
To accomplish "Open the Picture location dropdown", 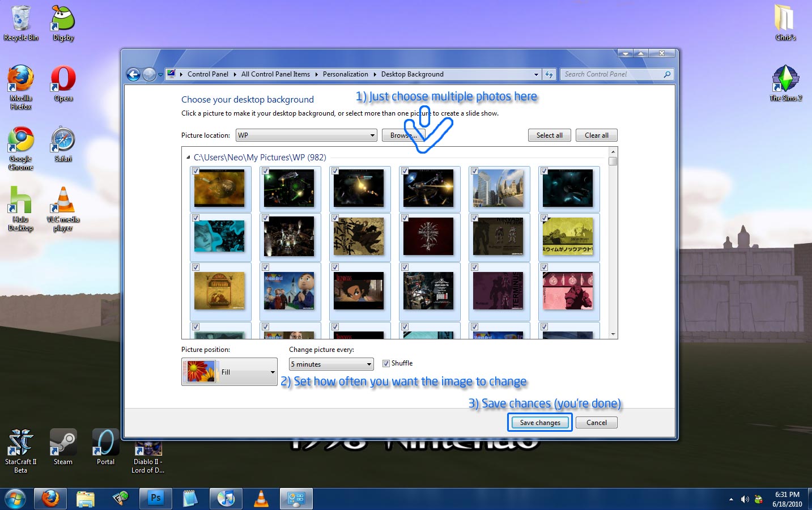I will pyautogui.click(x=307, y=135).
